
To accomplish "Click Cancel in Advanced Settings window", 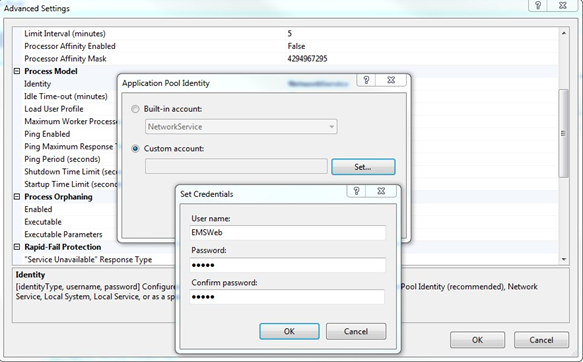I will click(541, 340).
